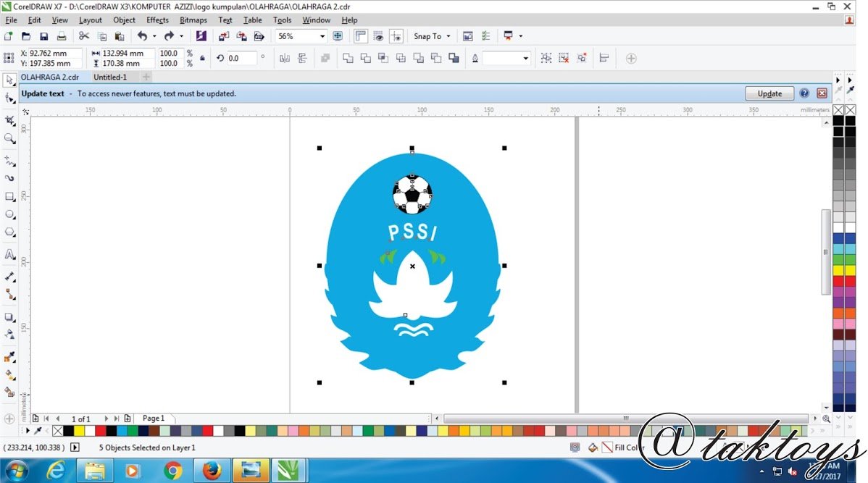Screen dimensions: 868x483
Task: Open a file using the folder icon
Action: [26, 36]
